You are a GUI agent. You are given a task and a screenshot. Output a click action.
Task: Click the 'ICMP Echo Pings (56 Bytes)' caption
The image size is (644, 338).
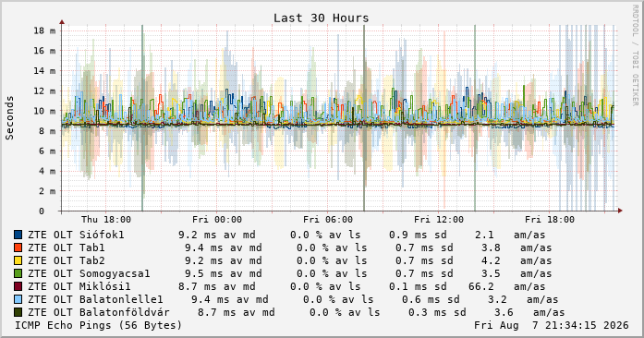[x=99, y=325]
